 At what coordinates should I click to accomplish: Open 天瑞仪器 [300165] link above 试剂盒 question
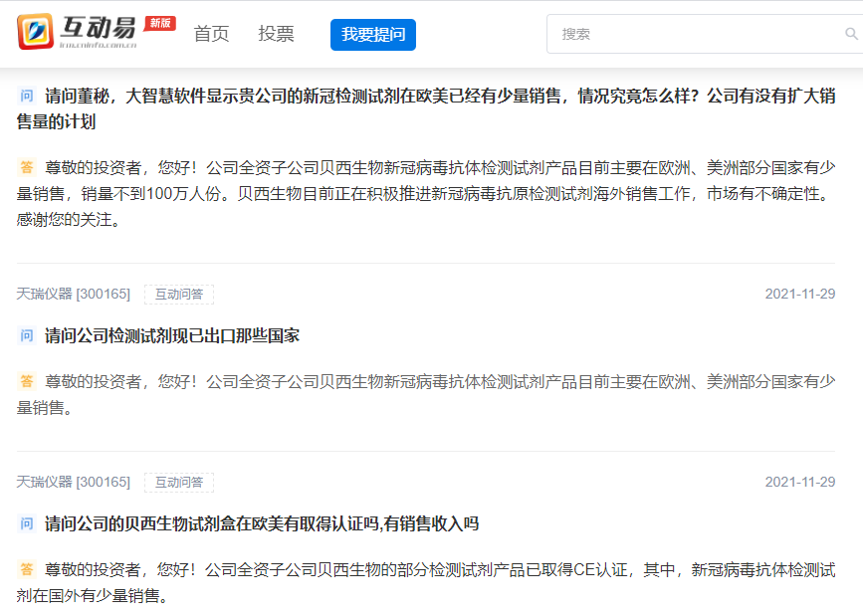point(74,483)
